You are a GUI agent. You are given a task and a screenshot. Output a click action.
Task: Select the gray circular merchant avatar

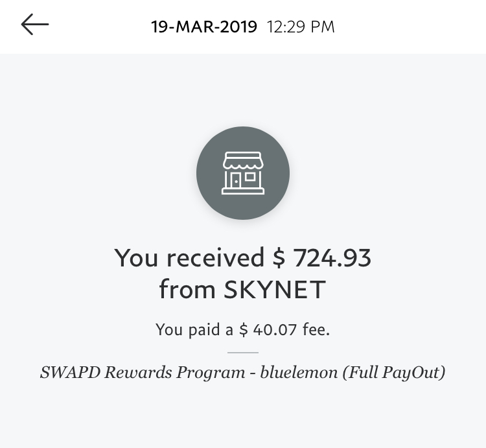243,173
